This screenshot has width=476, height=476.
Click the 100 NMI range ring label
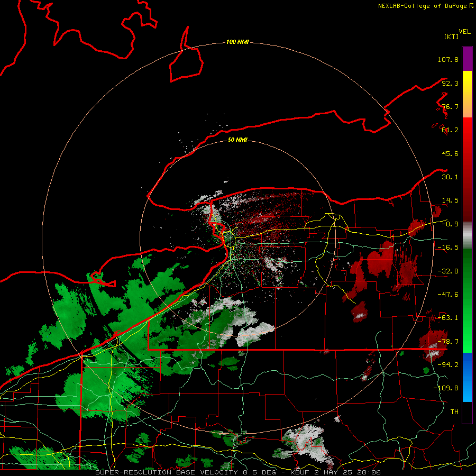(x=237, y=42)
